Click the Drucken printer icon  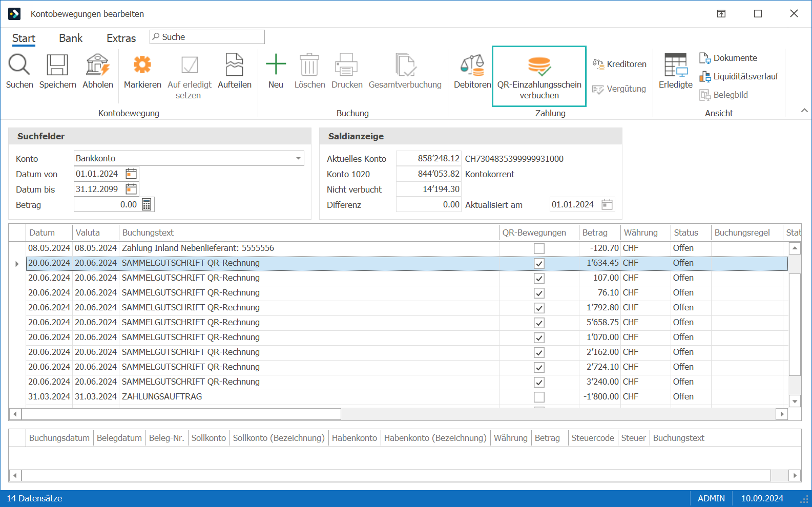tap(346, 65)
